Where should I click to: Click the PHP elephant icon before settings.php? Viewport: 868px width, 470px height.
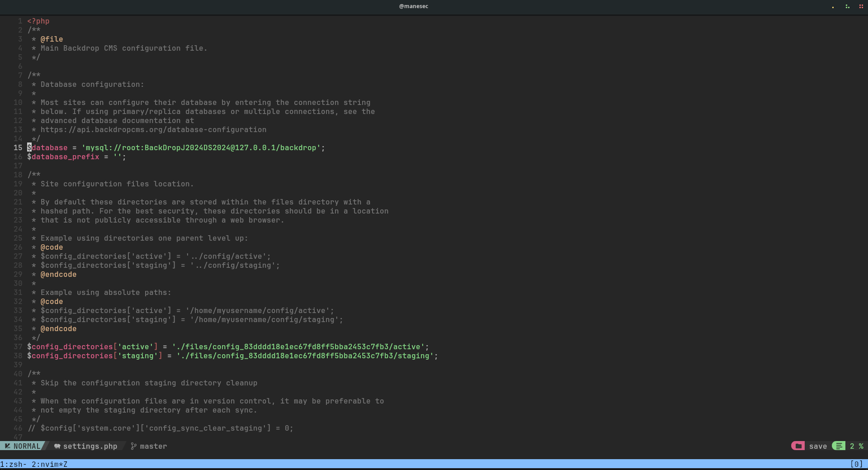point(57,446)
